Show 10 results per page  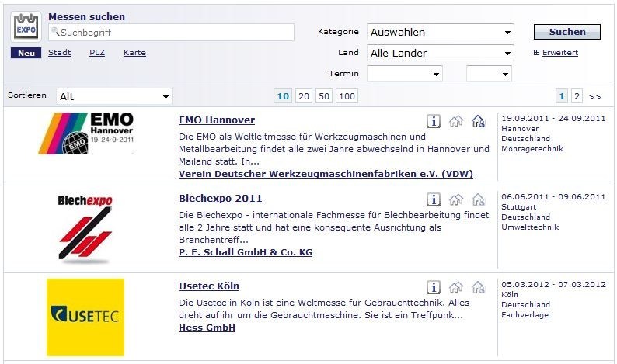coord(283,96)
